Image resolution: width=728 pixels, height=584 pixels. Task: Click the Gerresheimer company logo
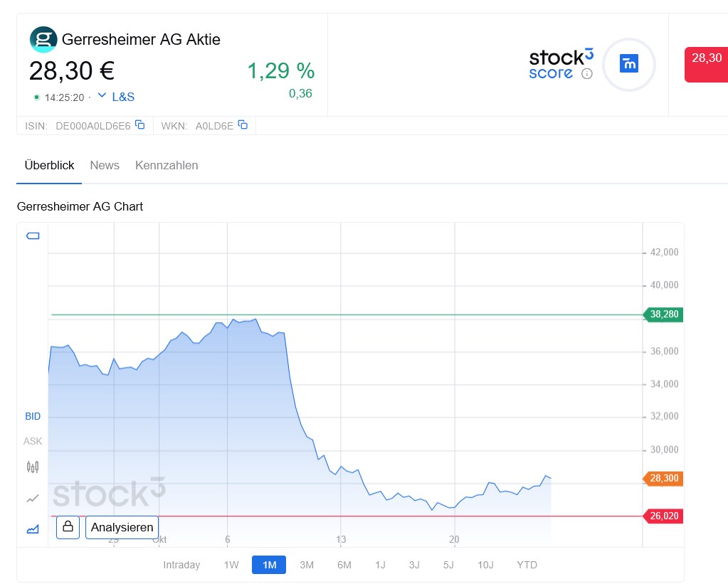coord(43,40)
